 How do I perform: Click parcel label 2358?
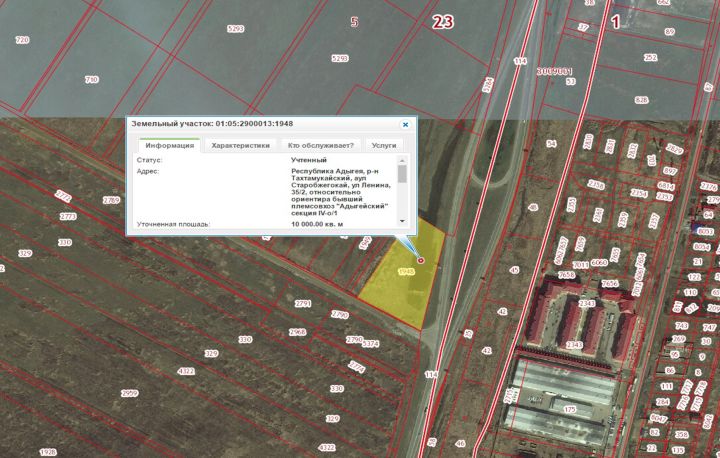[x=596, y=185]
